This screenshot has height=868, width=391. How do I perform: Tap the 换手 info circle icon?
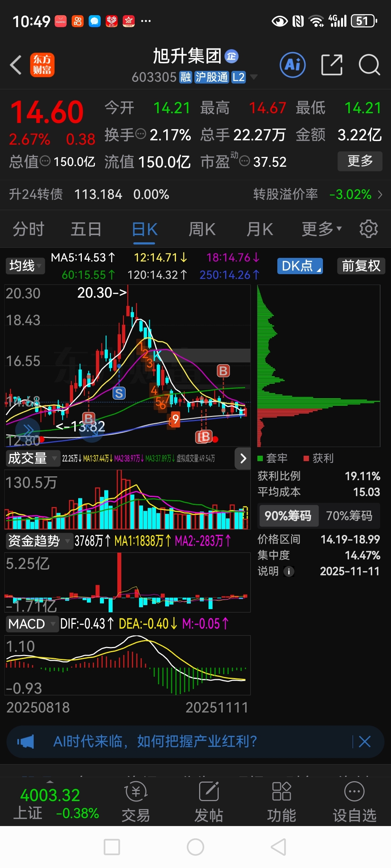(140, 134)
